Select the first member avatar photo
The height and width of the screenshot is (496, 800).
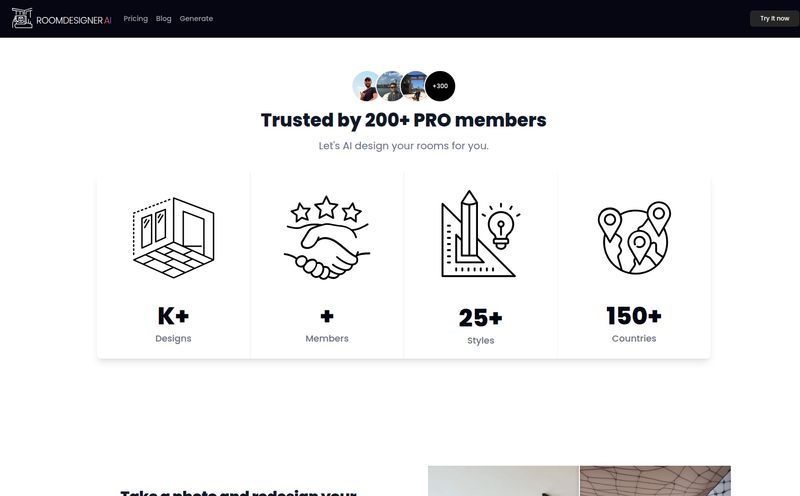point(365,86)
